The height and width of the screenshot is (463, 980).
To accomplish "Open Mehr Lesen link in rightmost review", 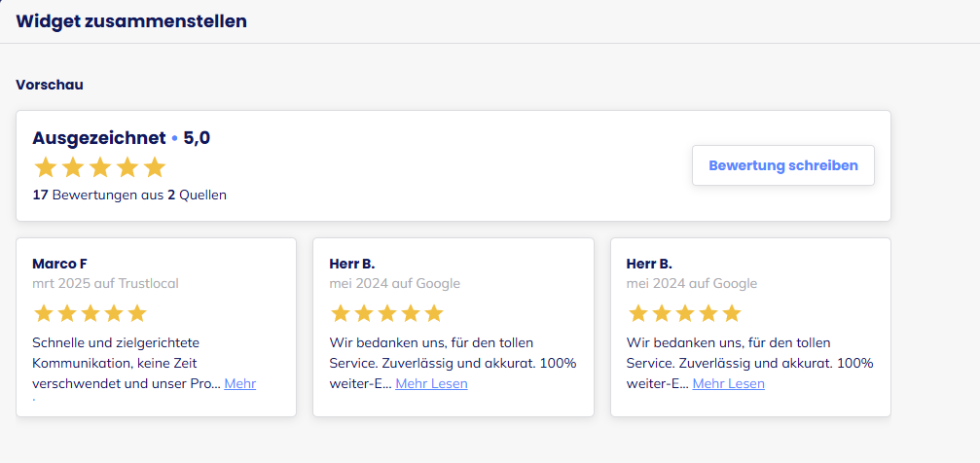I will click(728, 383).
